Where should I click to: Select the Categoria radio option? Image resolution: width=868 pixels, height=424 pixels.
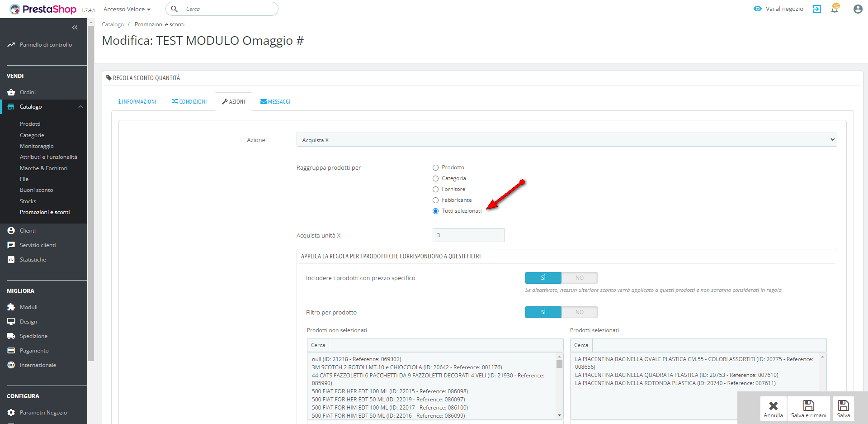pos(436,179)
